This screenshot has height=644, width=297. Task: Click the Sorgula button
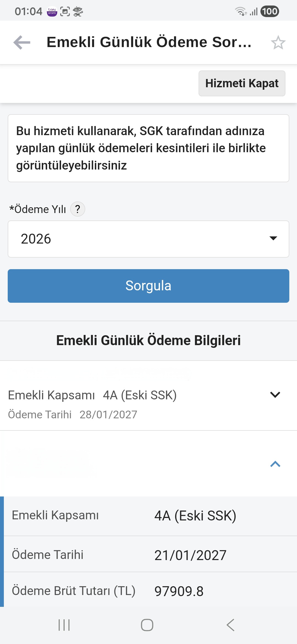coord(148,286)
